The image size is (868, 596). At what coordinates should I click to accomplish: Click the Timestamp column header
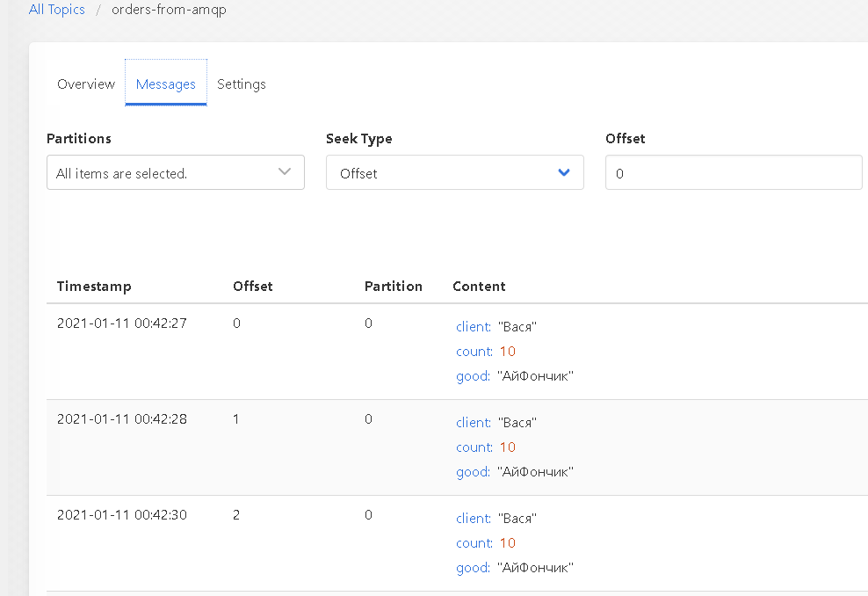pyautogui.click(x=94, y=287)
